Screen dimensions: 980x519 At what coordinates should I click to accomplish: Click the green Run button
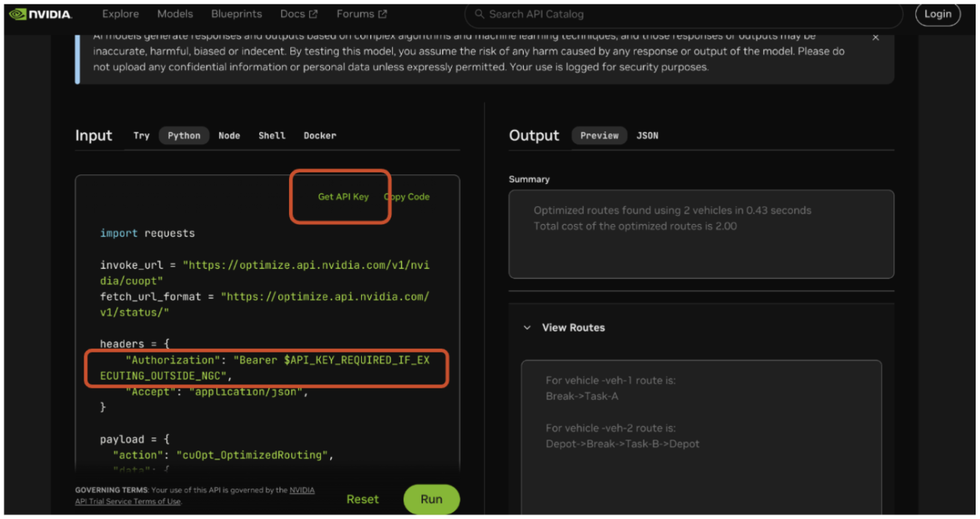[432, 499]
